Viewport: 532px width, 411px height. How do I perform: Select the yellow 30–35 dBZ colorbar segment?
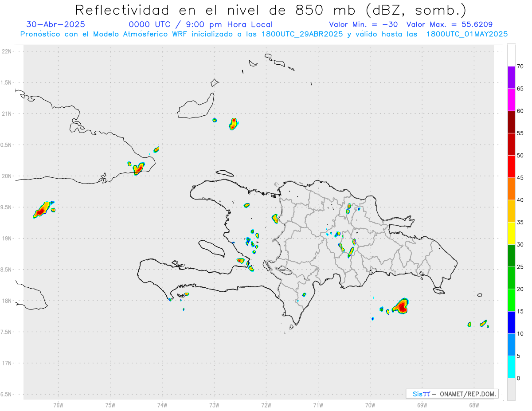(x=511, y=233)
